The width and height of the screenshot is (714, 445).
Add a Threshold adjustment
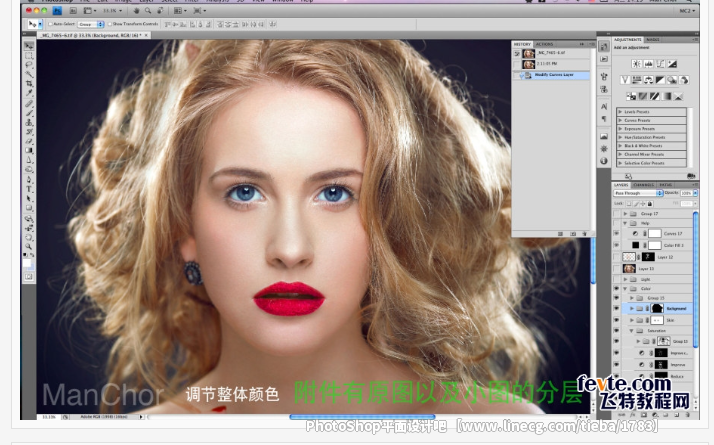(655, 97)
